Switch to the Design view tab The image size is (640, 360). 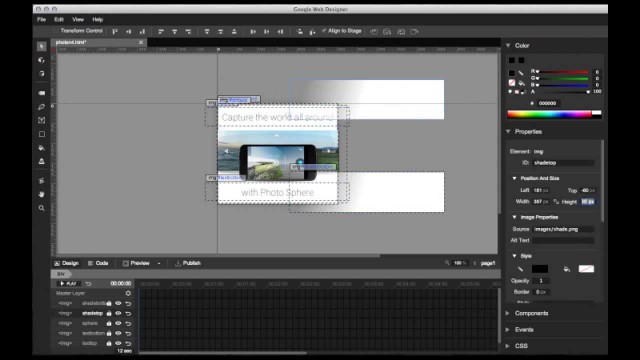(x=67, y=263)
